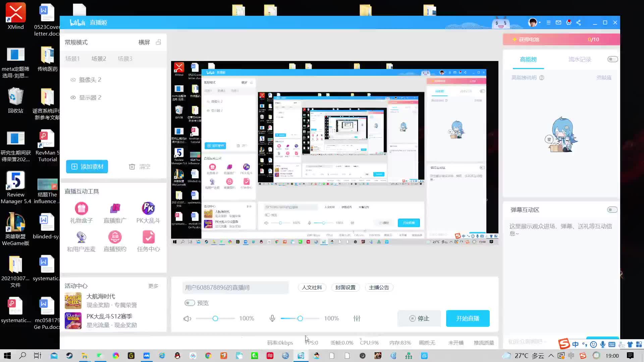Launch the PK大乱斗 tool

point(148,213)
